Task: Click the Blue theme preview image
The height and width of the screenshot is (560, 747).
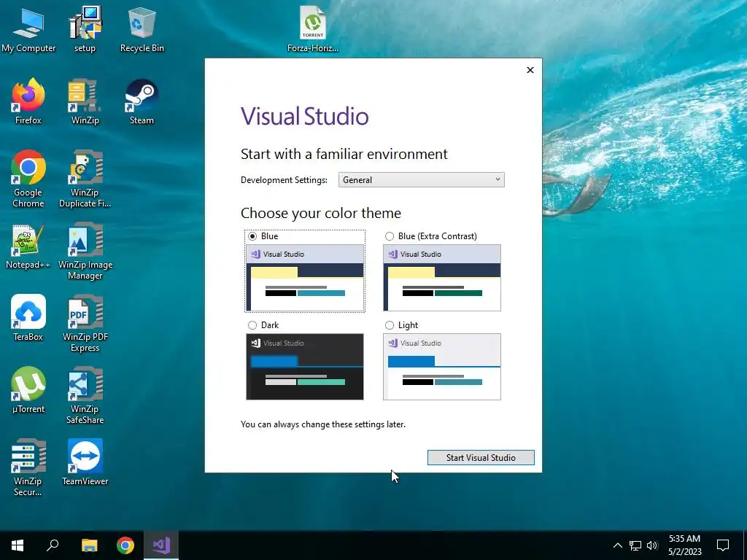Action: pos(305,278)
